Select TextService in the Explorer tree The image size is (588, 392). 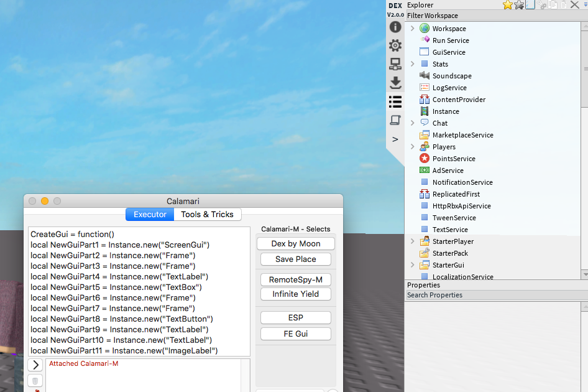point(450,230)
